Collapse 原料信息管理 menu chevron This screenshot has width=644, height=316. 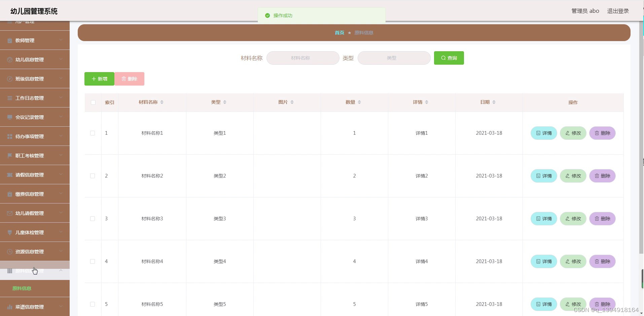click(61, 271)
